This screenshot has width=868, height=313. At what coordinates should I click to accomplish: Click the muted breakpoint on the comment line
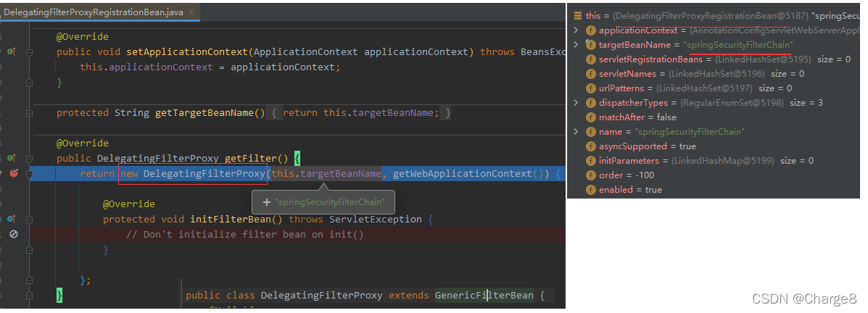point(13,234)
